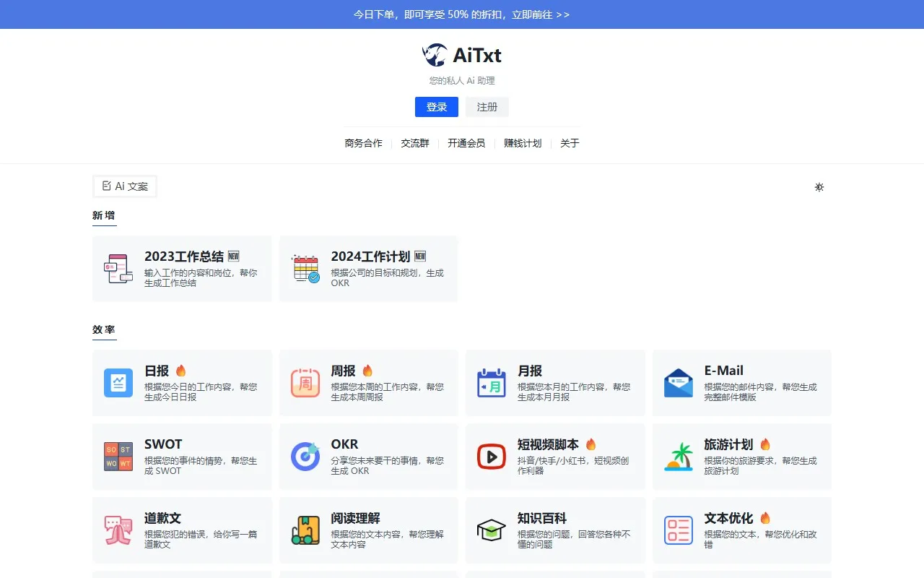Select the 周报 weekly report tool icon

(305, 383)
